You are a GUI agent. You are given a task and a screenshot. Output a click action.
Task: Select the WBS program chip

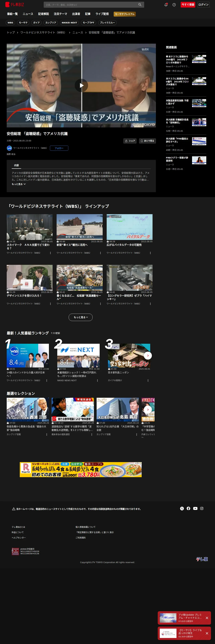click(10, 23)
